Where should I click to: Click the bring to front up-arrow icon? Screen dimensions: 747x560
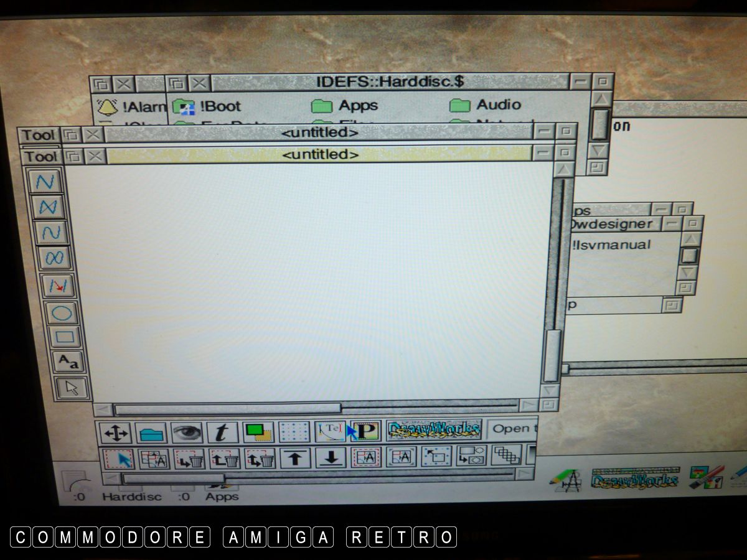[x=295, y=459]
